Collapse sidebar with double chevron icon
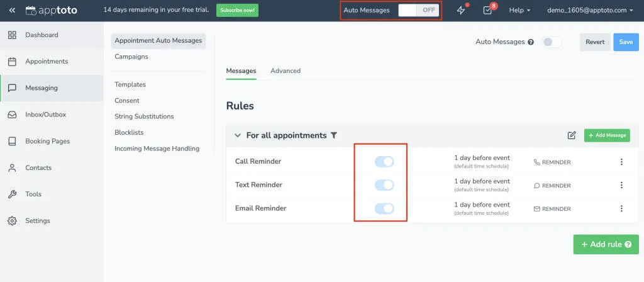The height and width of the screenshot is (282, 644). [12, 10]
